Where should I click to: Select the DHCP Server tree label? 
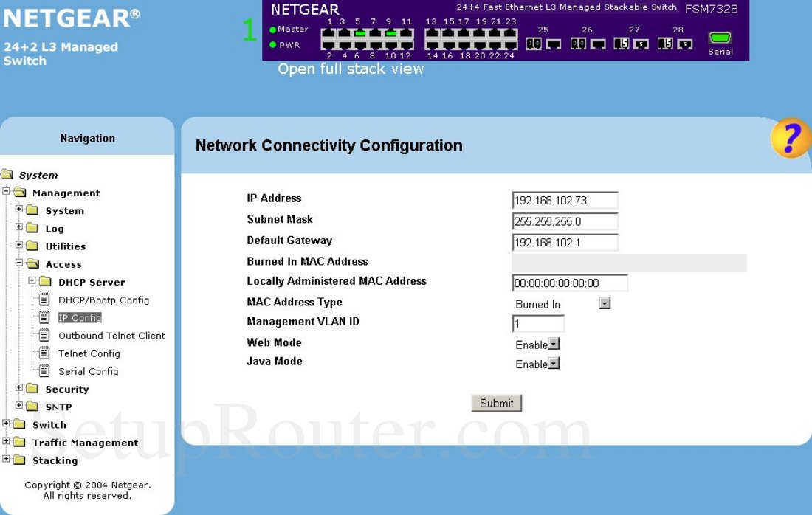(x=92, y=282)
